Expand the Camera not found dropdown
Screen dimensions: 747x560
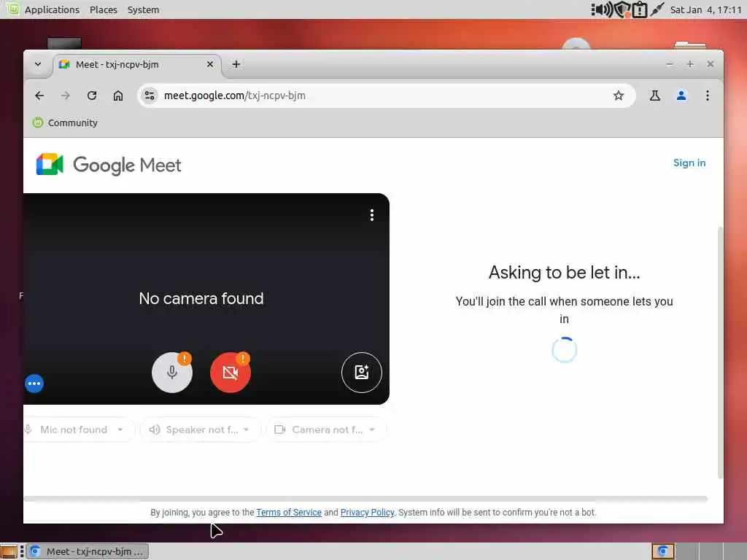(326, 429)
